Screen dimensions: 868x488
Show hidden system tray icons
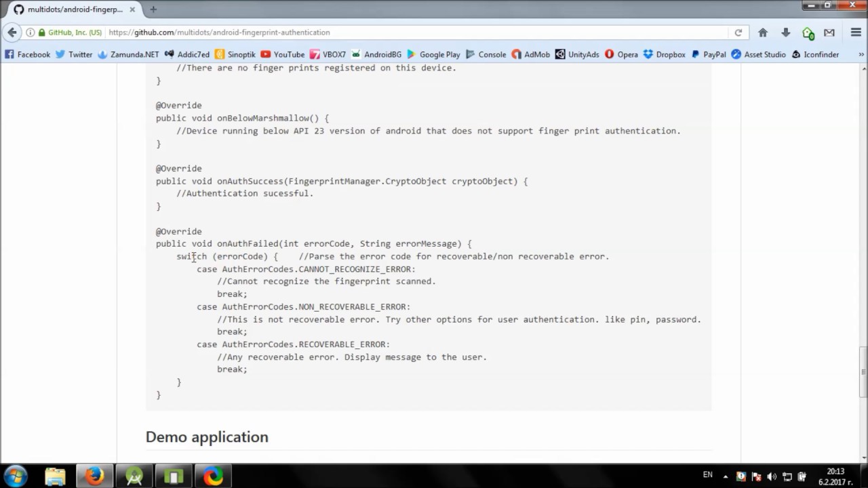click(x=726, y=476)
